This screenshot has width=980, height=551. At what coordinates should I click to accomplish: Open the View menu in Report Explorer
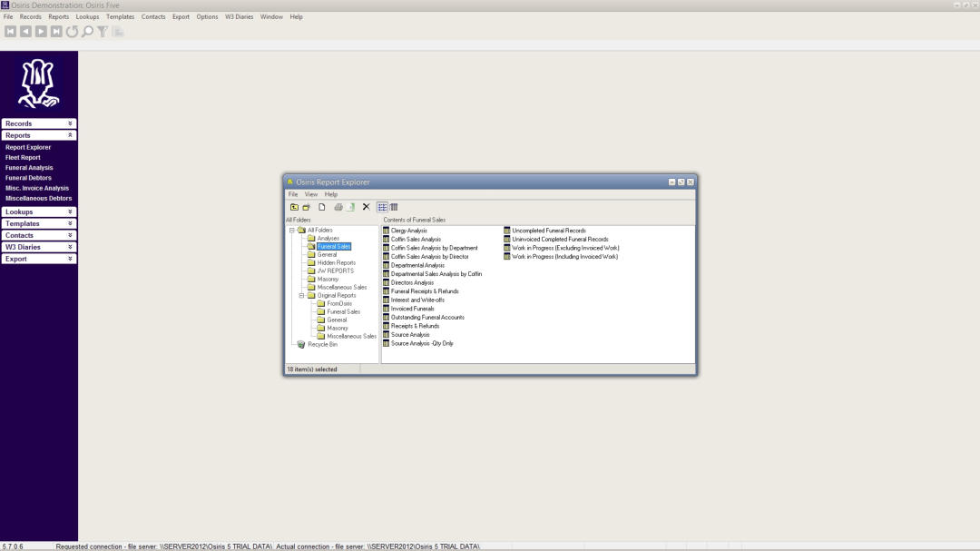[311, 194]
